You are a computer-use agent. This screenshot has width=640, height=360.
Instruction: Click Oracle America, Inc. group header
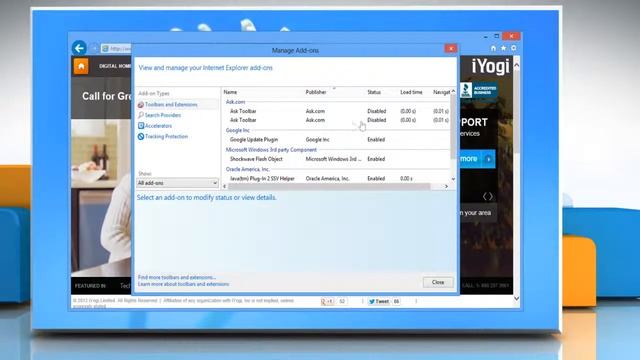click(248, 169)
